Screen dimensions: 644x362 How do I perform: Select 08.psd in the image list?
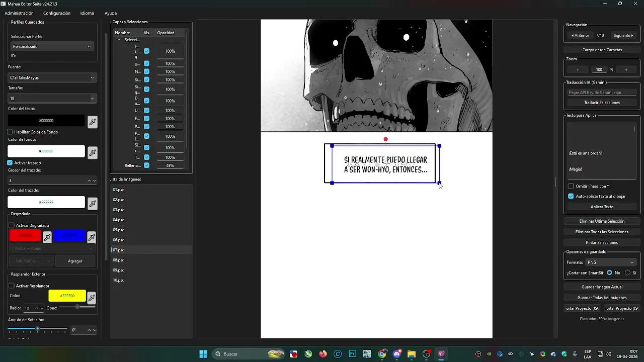pos(151,260)
